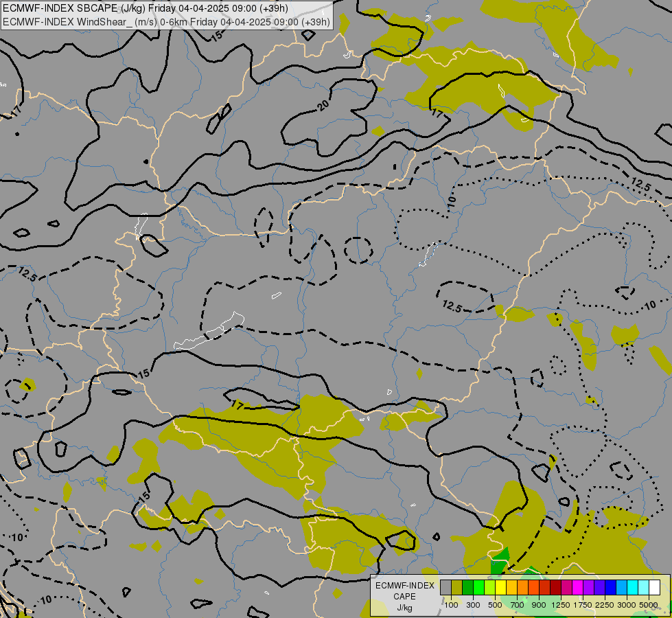Click the 'CAPE' legend label
The image size is (672, 618).
coord(404,597)
